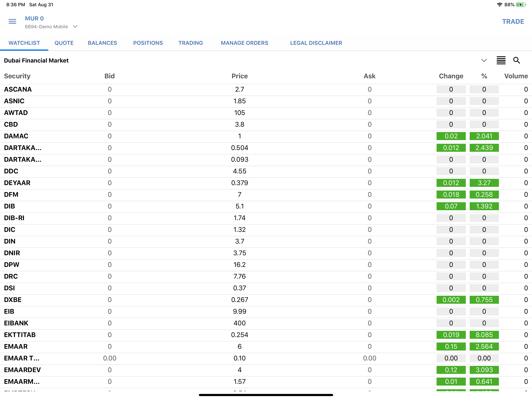Image resolution: width=532 pixels, height=399 pixels.
Task: Switch the watchlist list view layout
Action: (501, 60)
